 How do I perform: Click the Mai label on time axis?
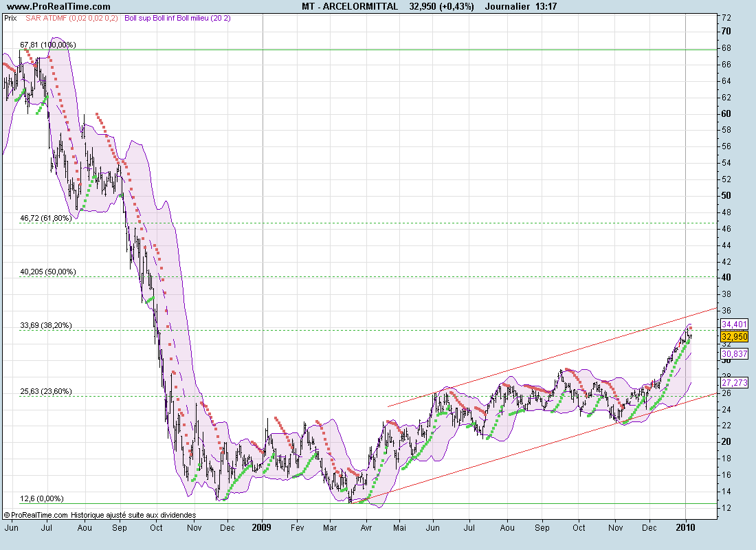[x=399, y=528]
